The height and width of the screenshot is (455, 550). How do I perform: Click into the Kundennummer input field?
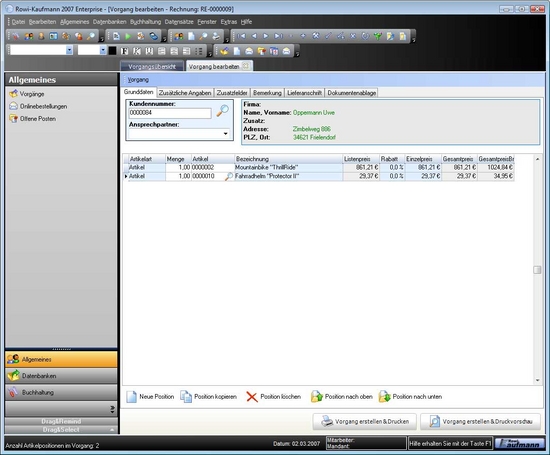point(170,113)
